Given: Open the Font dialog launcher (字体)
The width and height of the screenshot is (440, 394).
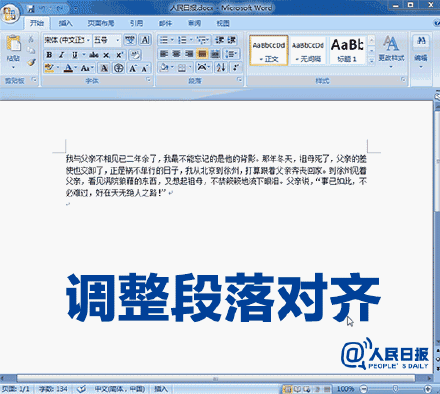Looking at the screenshot, I should 148,80.
